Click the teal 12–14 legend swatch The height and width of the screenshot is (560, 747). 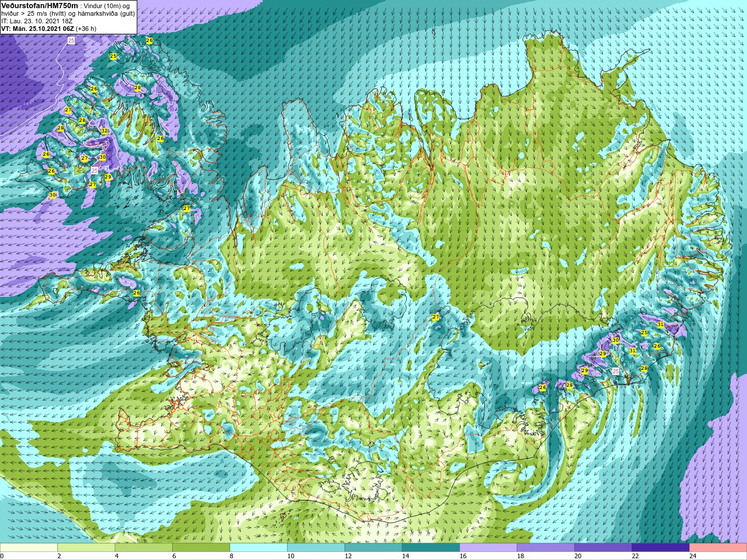point(373,548)
